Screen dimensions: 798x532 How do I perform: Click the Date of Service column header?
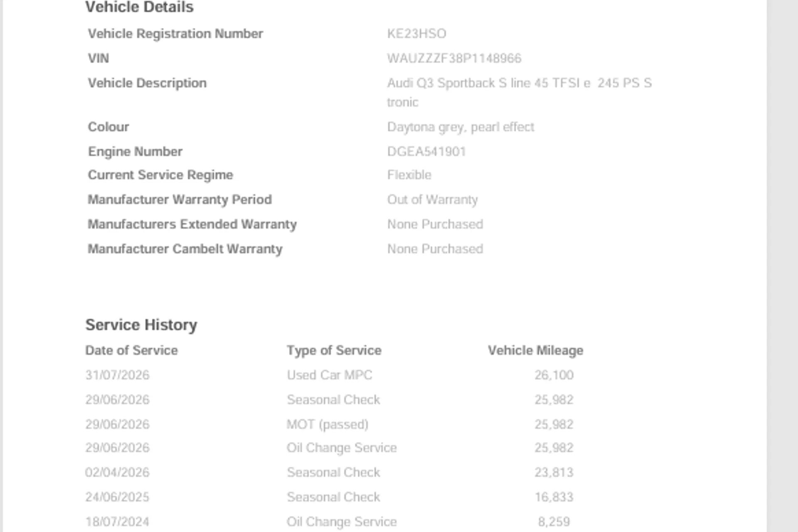tap(131, 350)
